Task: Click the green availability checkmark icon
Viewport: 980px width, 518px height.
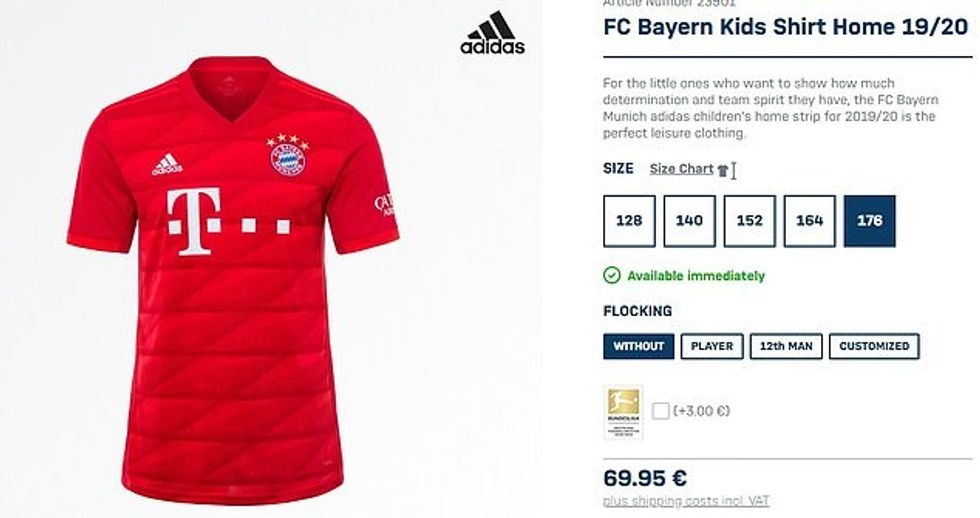Action: click(x=612, y=276)
